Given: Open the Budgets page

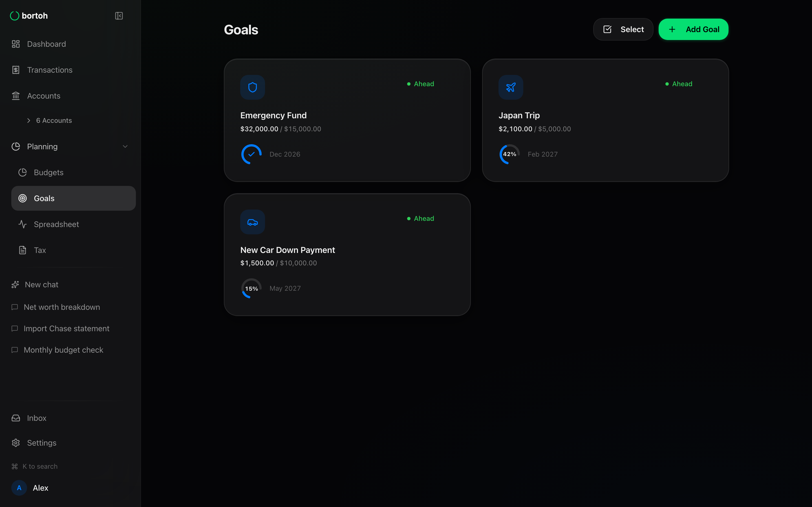Looking at the screenshot, I should tap(48, 172).
